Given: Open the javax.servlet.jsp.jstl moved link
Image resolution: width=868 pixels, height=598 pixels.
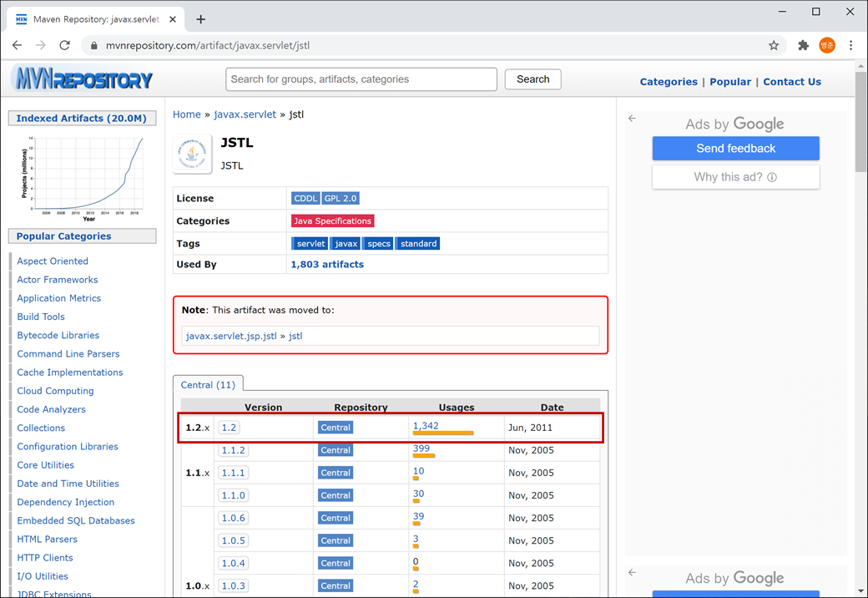Looking at the screenshot, I should [231, 336].
